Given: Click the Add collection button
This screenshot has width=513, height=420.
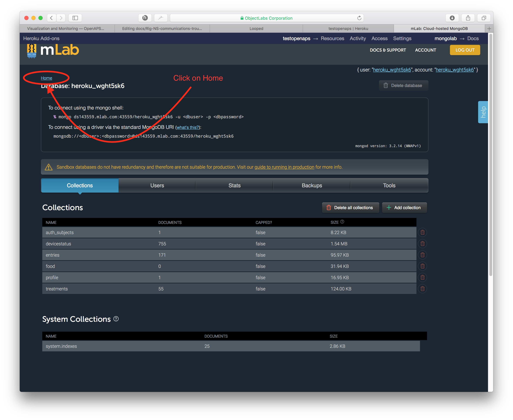Looking at the screenshot, I should pos(404,208).
